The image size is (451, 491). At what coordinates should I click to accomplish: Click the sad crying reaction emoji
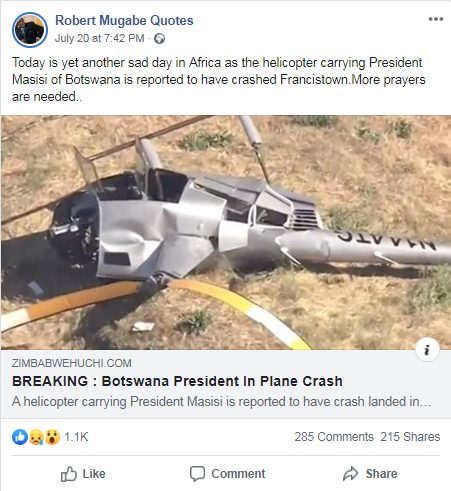pyautogui.click(x=36, y=437)
